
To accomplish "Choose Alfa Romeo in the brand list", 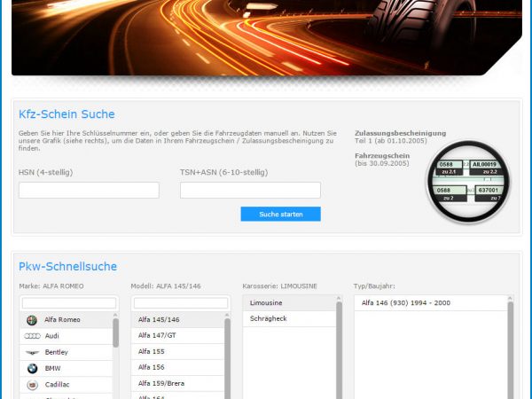I will pyautogui.click(x=66, y=320).
